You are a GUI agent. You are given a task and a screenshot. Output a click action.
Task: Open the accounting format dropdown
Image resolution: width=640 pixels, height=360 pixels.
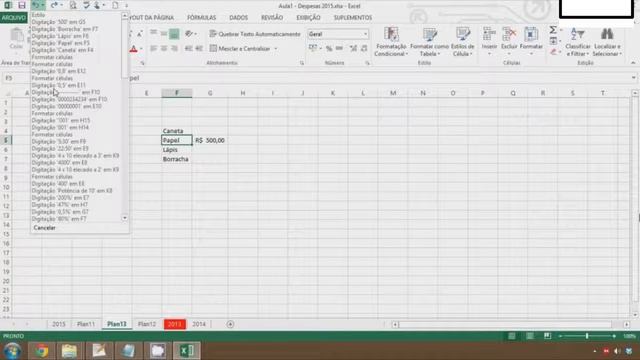click(x=321, y=49)
